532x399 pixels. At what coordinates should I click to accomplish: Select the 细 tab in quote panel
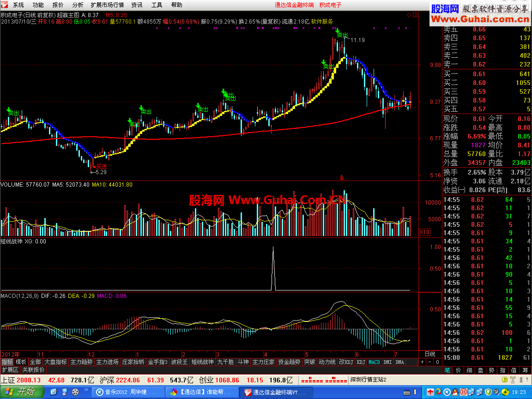coord(470,370)
